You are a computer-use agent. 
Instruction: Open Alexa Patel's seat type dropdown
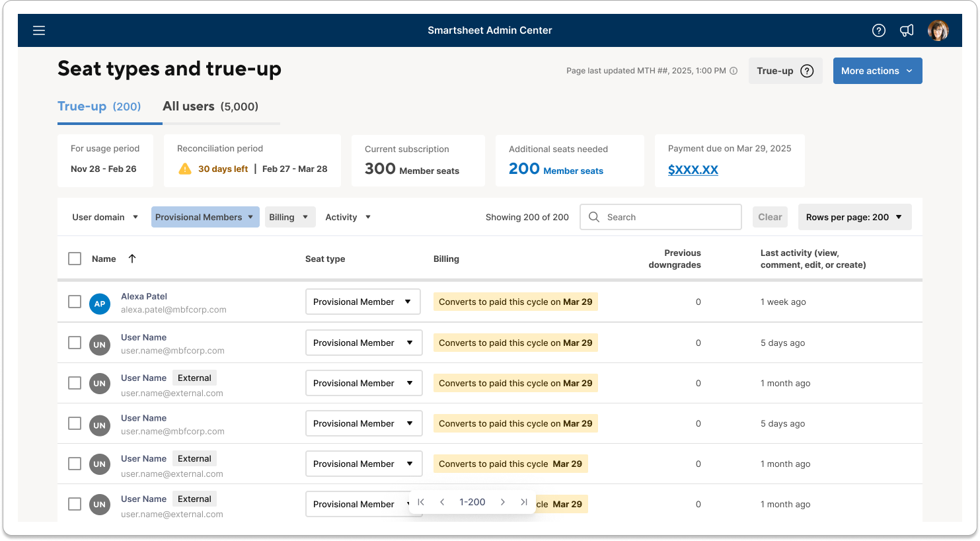click(363, 302)
